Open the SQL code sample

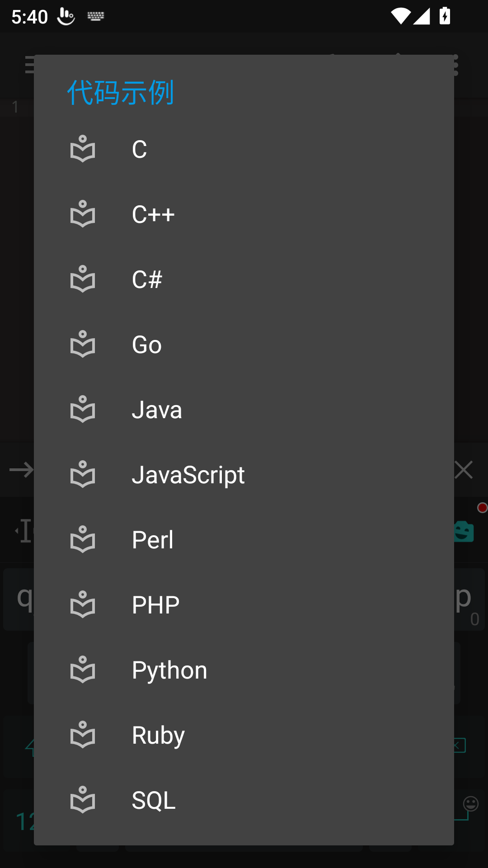point(154,800)
